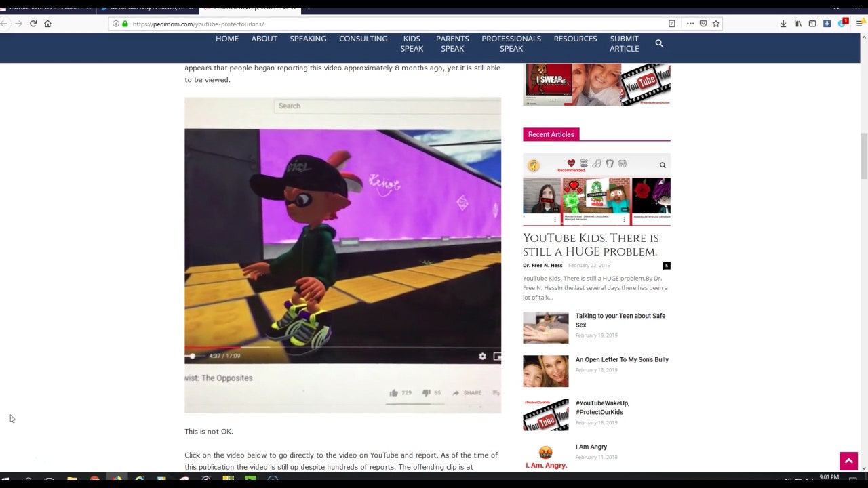868x488 pixels.
Task: Click the video progress bar scrubber
Action: point(193,356)
